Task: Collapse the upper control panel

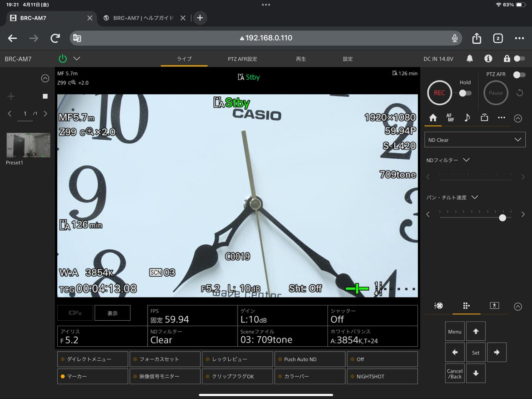Action: click(x=518, y=118)
